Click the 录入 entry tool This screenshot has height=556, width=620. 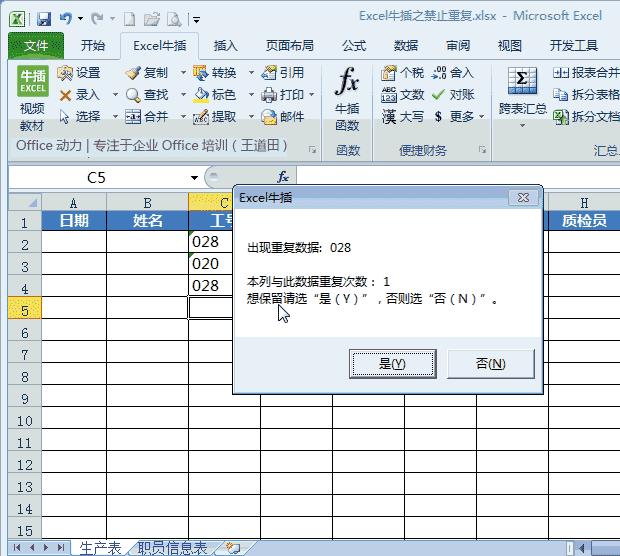coord(79,95)
